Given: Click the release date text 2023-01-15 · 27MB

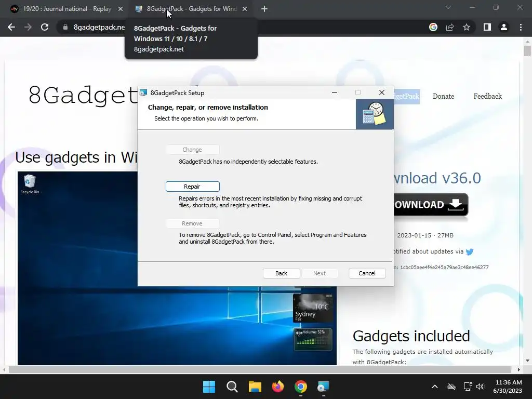Looking at the screenshot, I should pos(425,235).
